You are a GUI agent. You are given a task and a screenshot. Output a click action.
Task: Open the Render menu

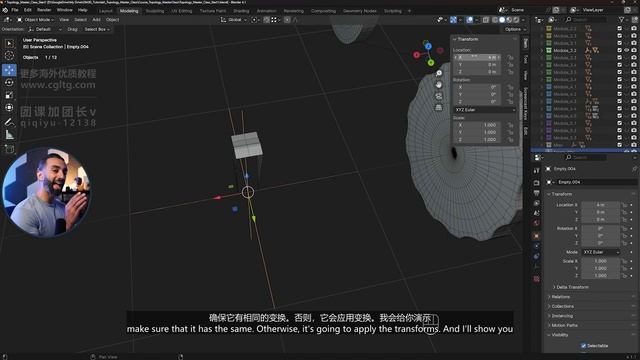(x=44, y=10)
